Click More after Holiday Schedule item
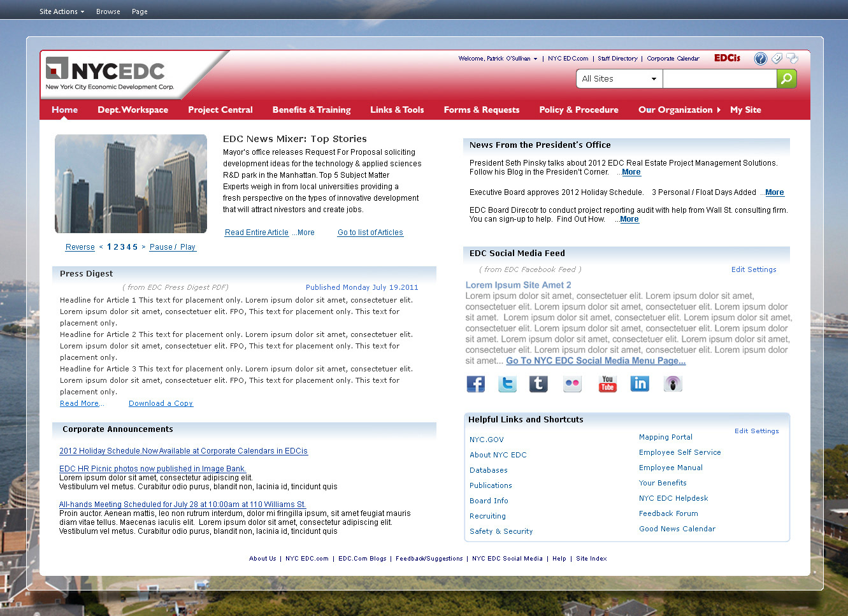 [775, 192]
